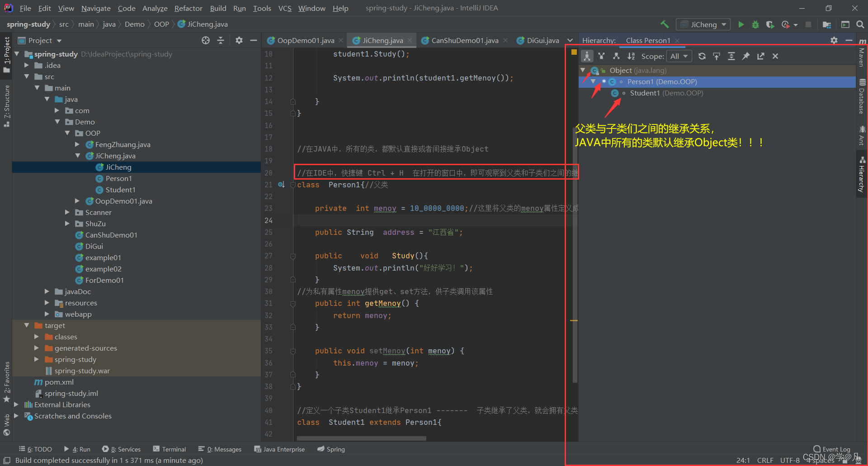
Task: Expand all nodes in the Hierarchy panel
Action: pyautogui.click(x=731, y=56)
